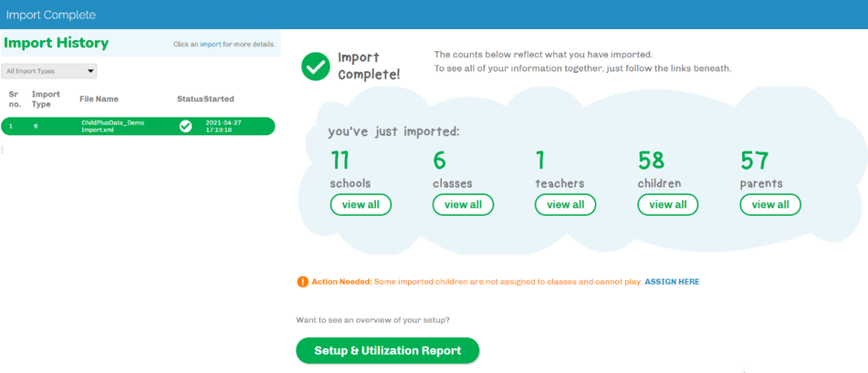Click the ASSIGN HERE link
The height and width of the screenshot is (373, 868).
click(x=672, y=282)
